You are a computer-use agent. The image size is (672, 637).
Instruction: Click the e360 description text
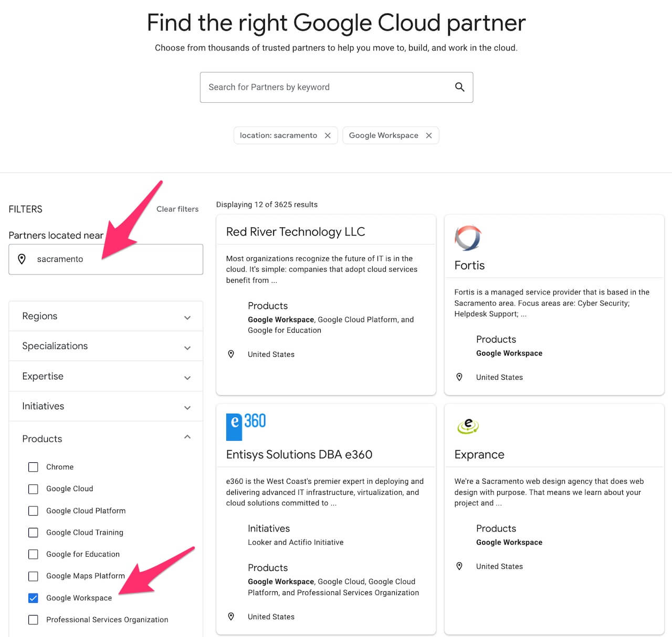click(x=325, y=492)
